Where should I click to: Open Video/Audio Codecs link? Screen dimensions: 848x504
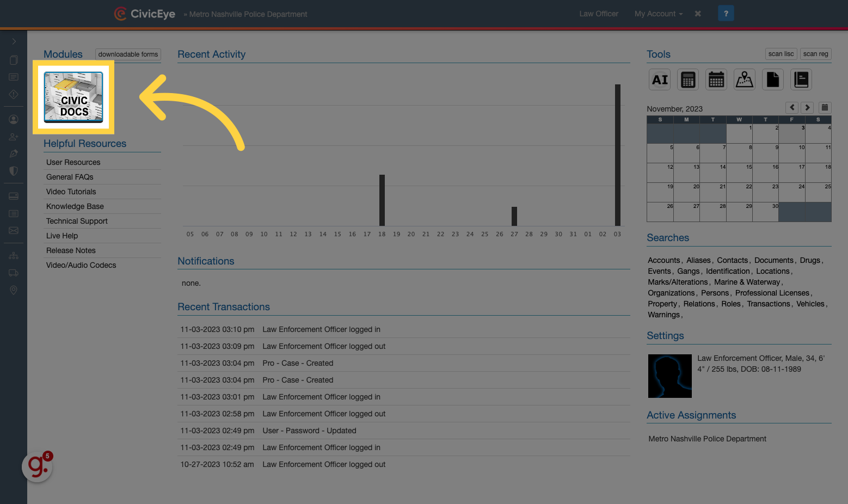(81, 265)
